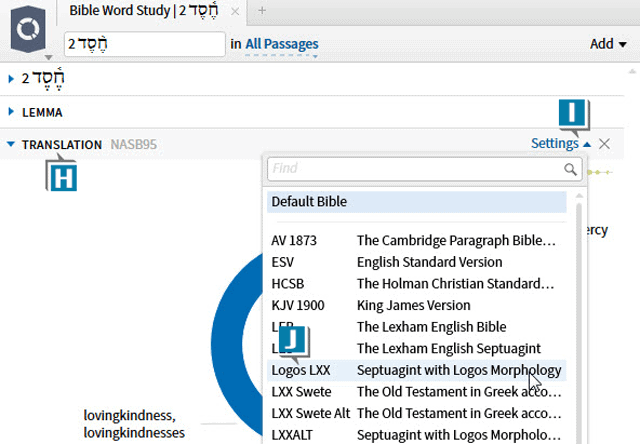This screenshot has height=444, width=640.
Task: Select AV 1873 Cambridge Paragraph Bible
Action: click(x=417, y=240)
